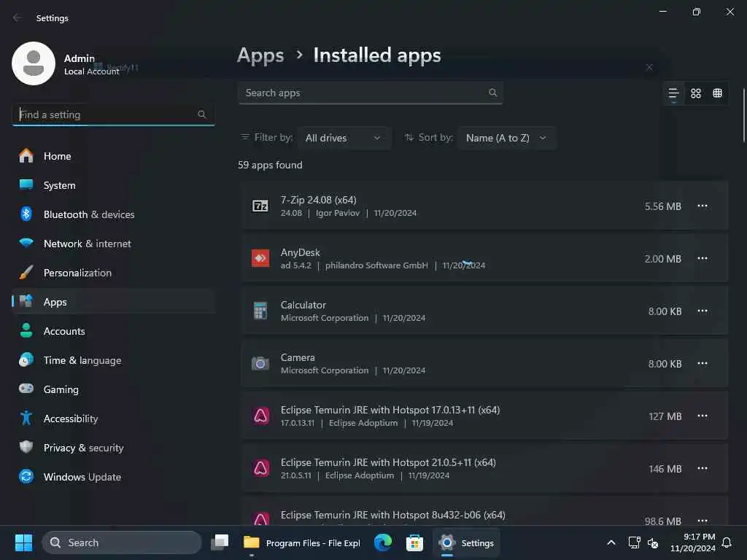Viewport: 747px width, 560px height.
Task: Click the 5.56 MB size value
Action: click(x=662, y=206)
